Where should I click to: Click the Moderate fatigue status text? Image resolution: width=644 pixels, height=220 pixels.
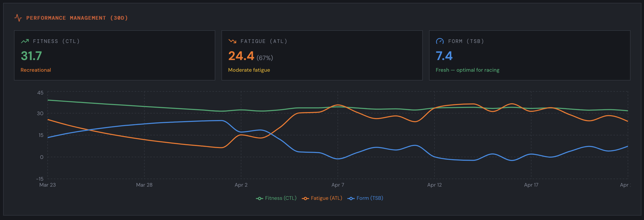pyautogui.click(x=249, y=70)
